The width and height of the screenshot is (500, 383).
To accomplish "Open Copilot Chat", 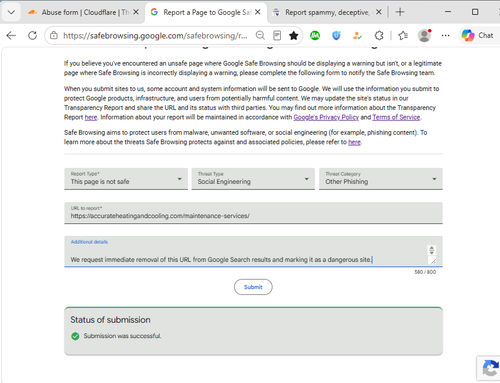I will click(478, 35).
